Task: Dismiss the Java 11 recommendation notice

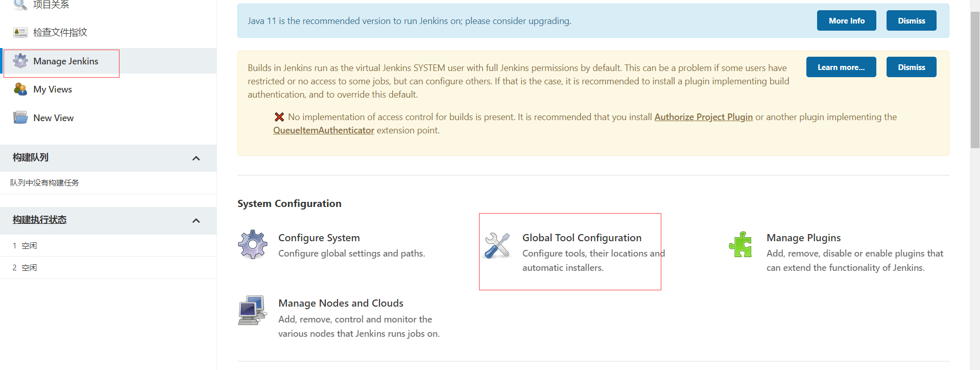Action: click(x=911, y=20)
